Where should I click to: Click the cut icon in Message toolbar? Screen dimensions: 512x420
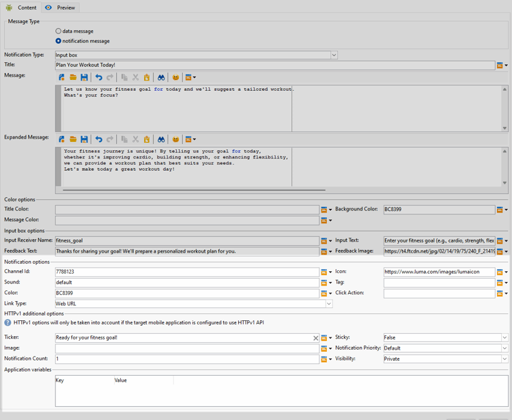coord(136,77)
